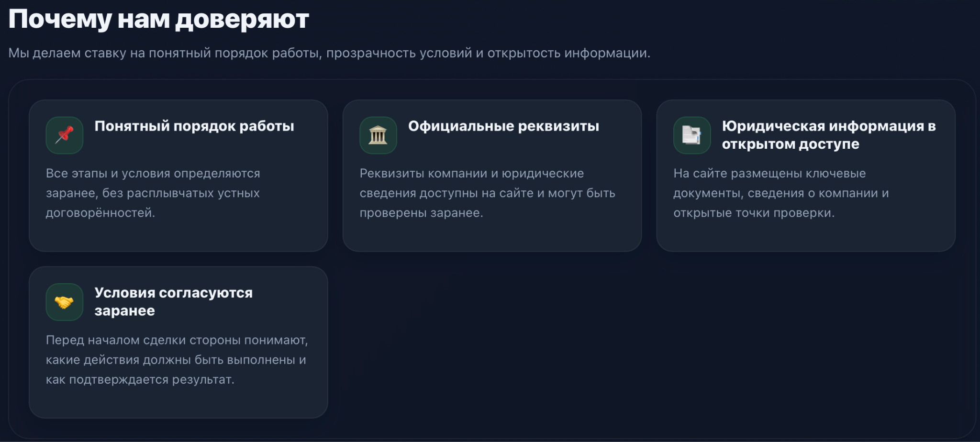Select the 'Понятный порядок работы' title
This screenshot has height=442, width=980.
pos(194,126)
